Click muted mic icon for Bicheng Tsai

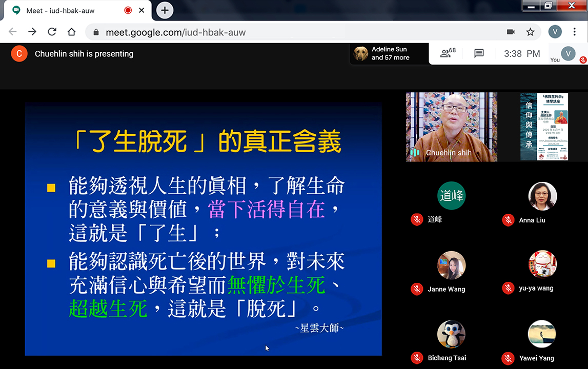click(x=417, y=358)
